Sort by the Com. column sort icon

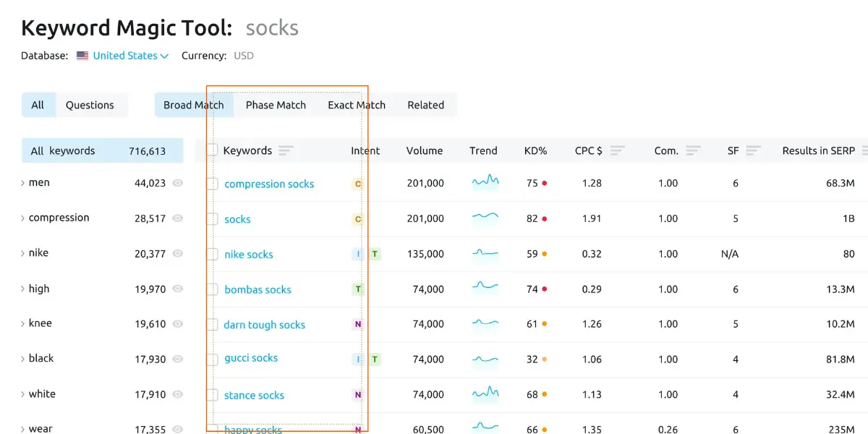coord(694,150)
